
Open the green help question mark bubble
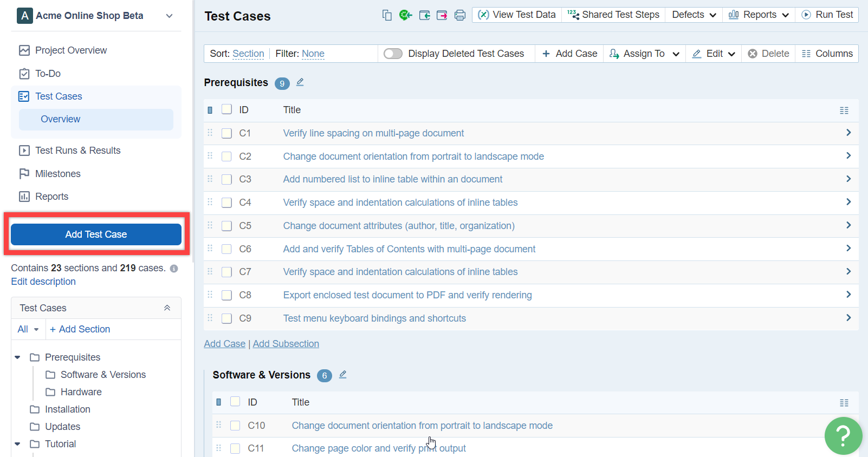click(843, 435)
